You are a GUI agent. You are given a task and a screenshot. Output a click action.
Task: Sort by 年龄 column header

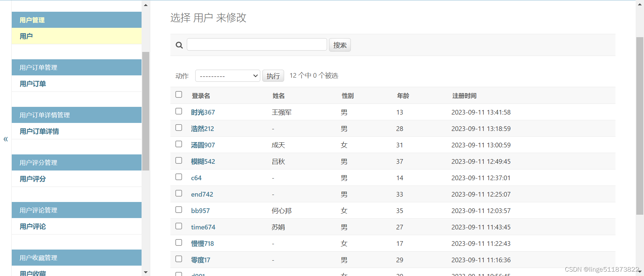coord(403,96)
